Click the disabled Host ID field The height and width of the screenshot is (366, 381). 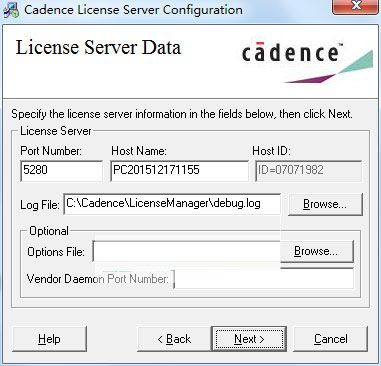coord(308,171)
